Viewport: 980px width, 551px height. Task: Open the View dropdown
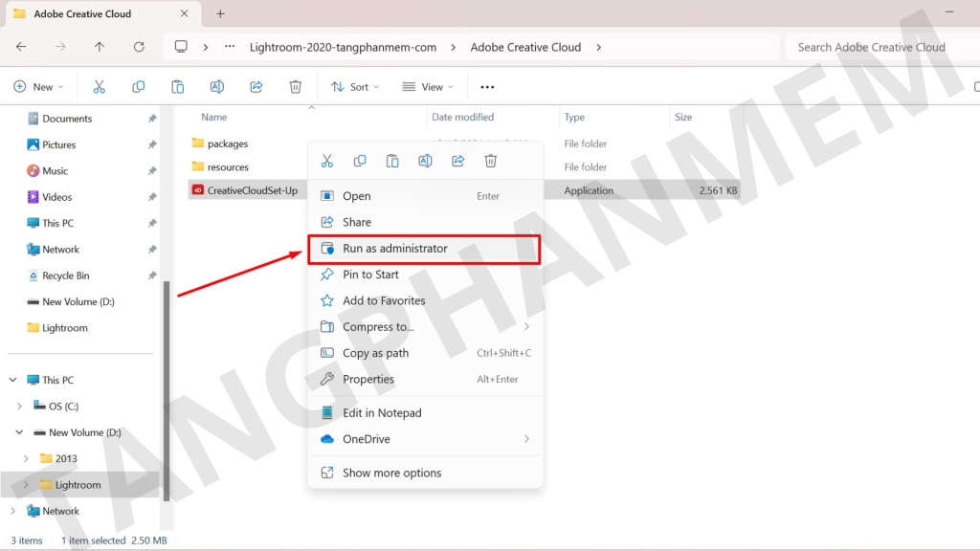tap(428, 87)
